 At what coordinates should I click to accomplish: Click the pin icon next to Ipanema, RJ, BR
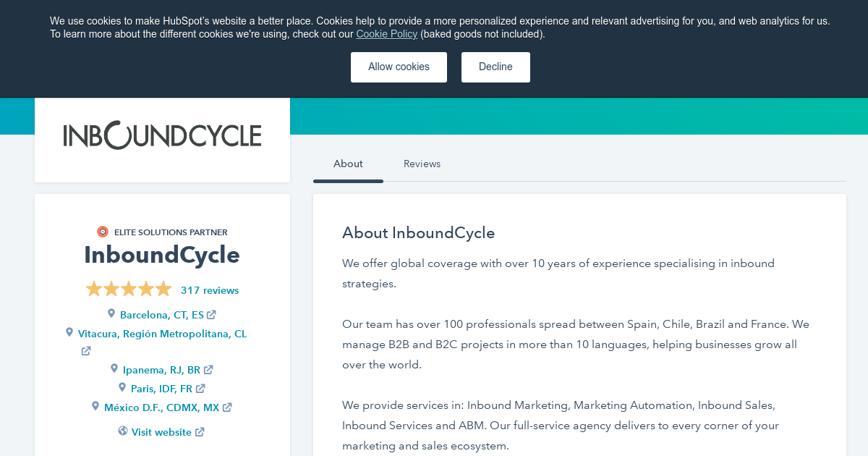point(114,368)
